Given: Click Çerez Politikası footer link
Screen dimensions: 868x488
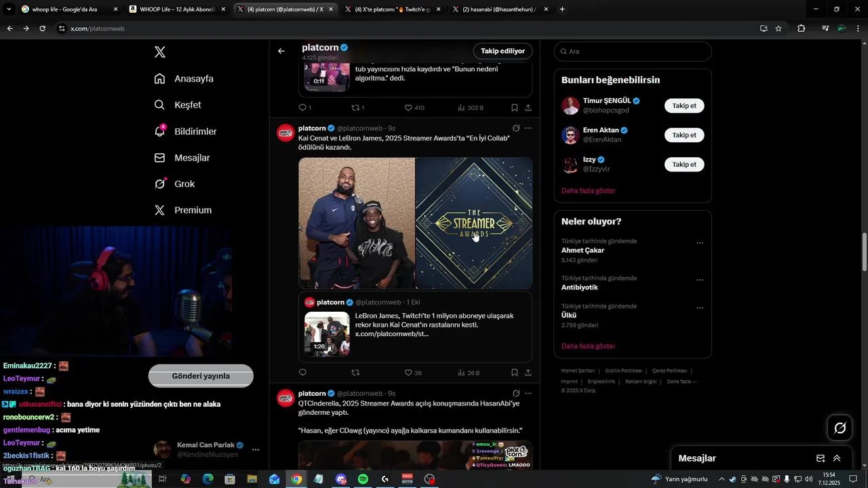Looking at the screenshot, I should 669,371.
